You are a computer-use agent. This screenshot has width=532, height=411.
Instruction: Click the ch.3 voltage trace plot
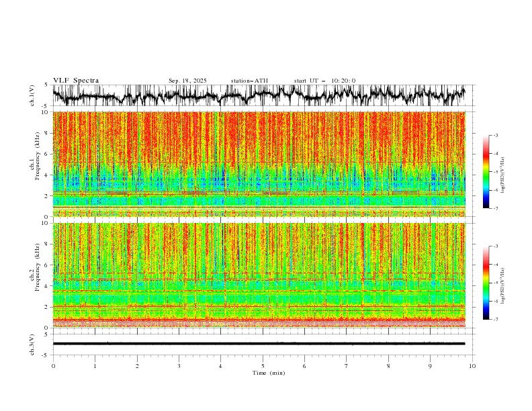(264, 345)
